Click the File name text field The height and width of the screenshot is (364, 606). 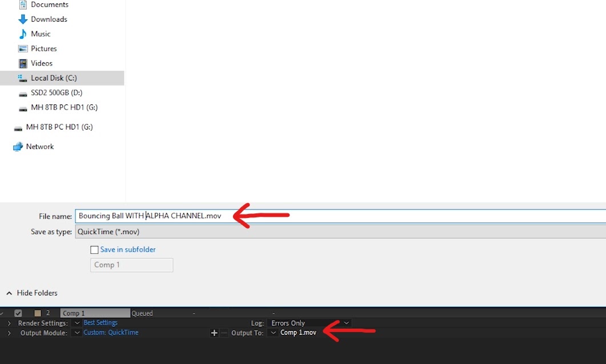pyautogui.click(x=340, y=216)
